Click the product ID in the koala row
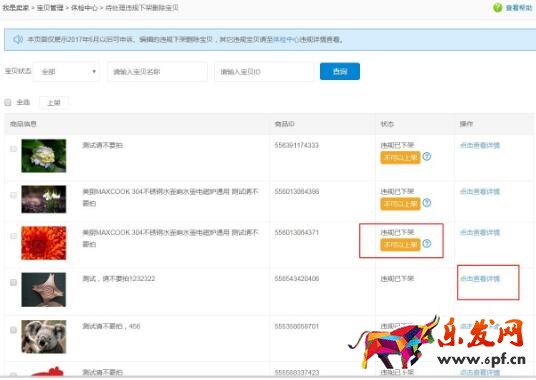The image size is (536, 380). pyautogui.click(x=296, y=326)
